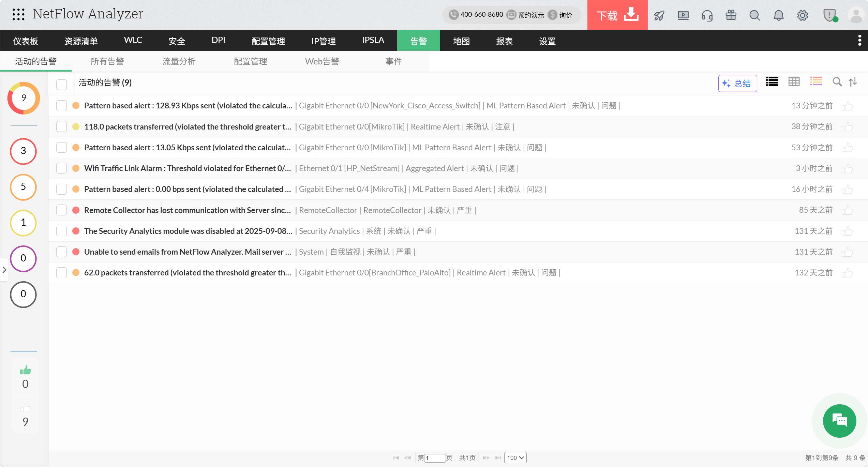868x467 pixels.
Task: Check the 118.0 packets transferred row
Action: point(61,126)
